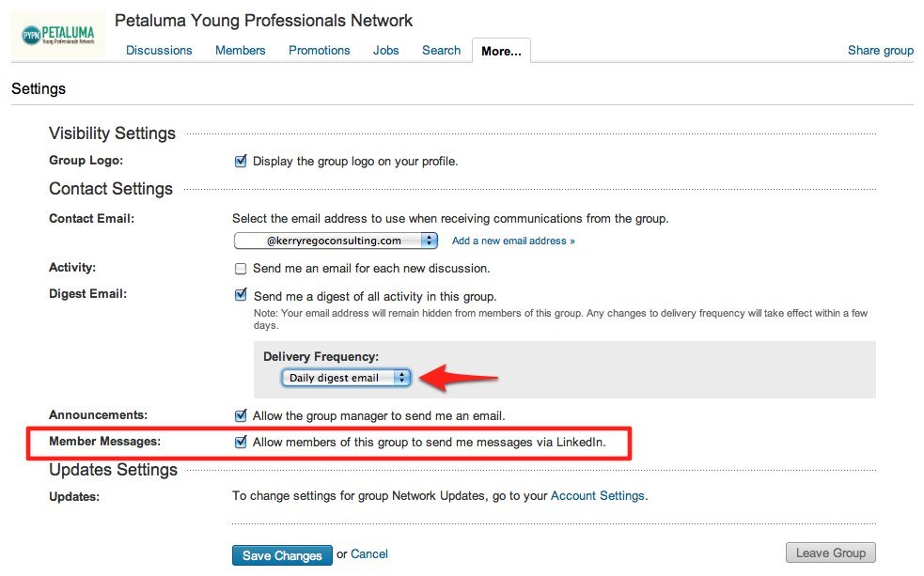Open the Promotions tab
The width and height of the screenshot is (924, 576).
319,51
